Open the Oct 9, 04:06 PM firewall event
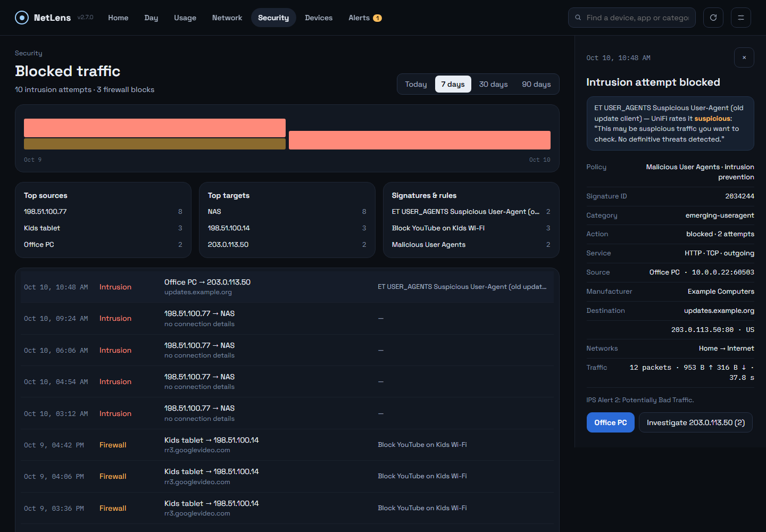 coord(287,477)
